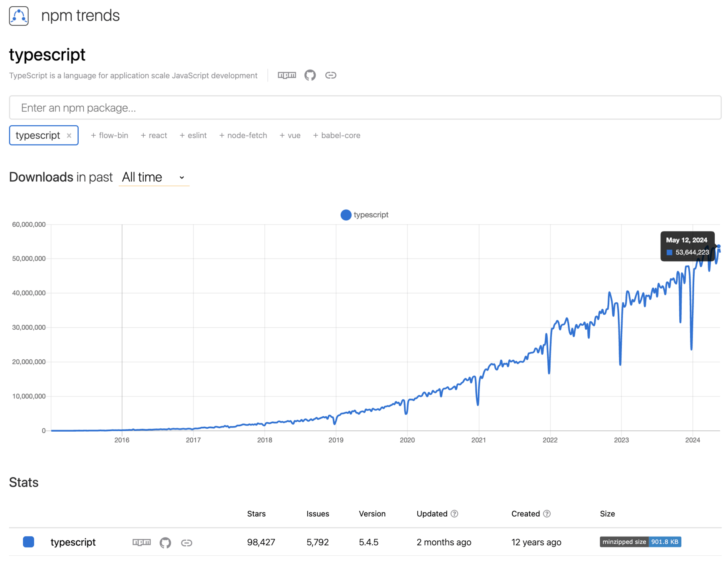The width and height of the screenshot is (728, 562).
Task: Add react to the comparison
Action: [x=154, y=135]
